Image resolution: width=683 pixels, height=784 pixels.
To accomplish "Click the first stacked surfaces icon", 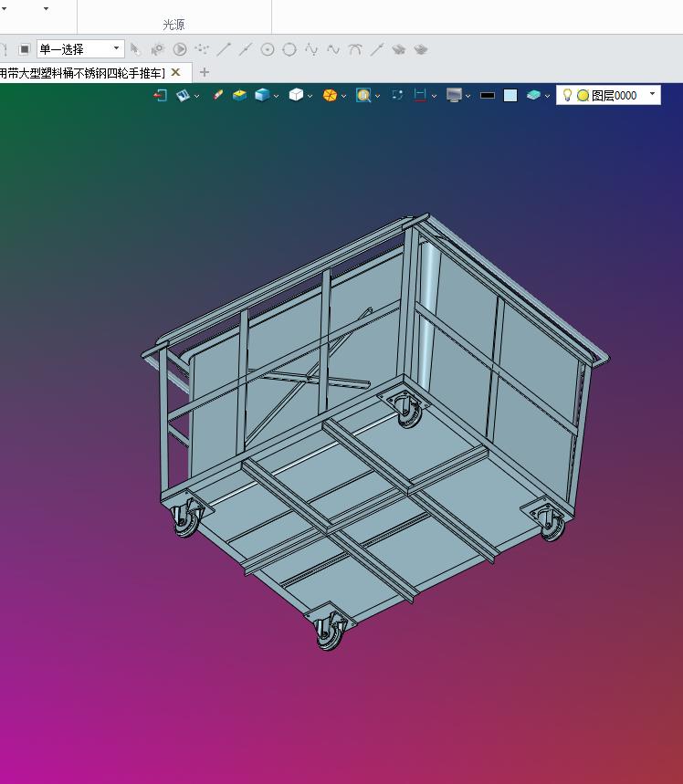I will [399, 49].
